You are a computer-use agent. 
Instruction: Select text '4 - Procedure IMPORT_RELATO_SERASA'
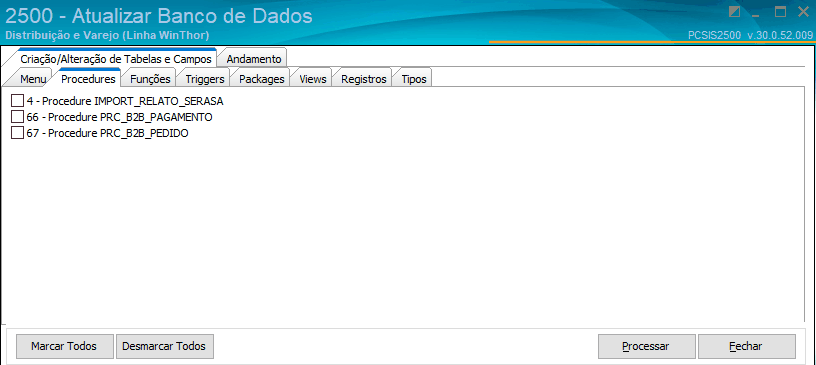click(125, 101)
